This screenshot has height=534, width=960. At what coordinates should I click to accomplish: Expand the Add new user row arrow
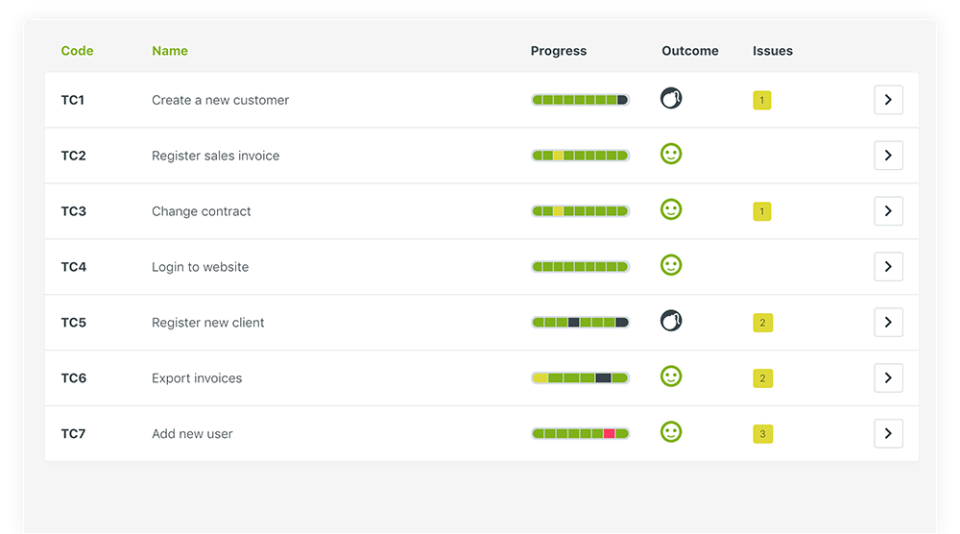(888, 434)
